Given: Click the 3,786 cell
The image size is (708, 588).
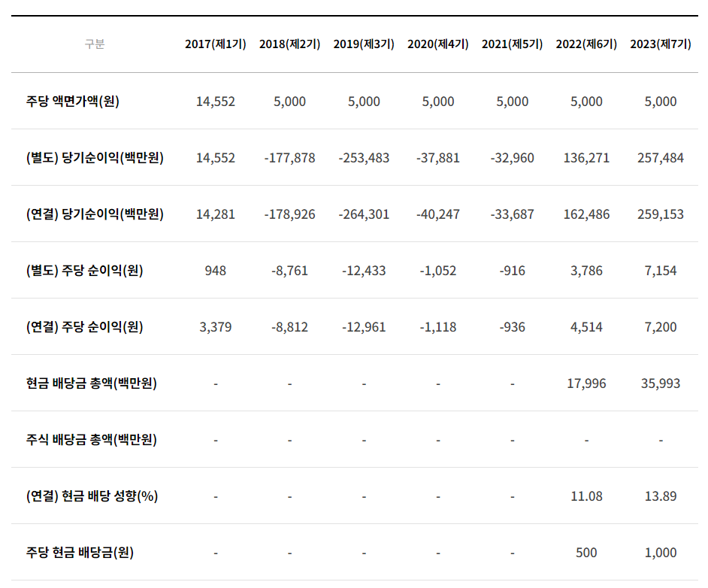Looking at the screenshot, I should pyautogui.click(x=586, y=271).
